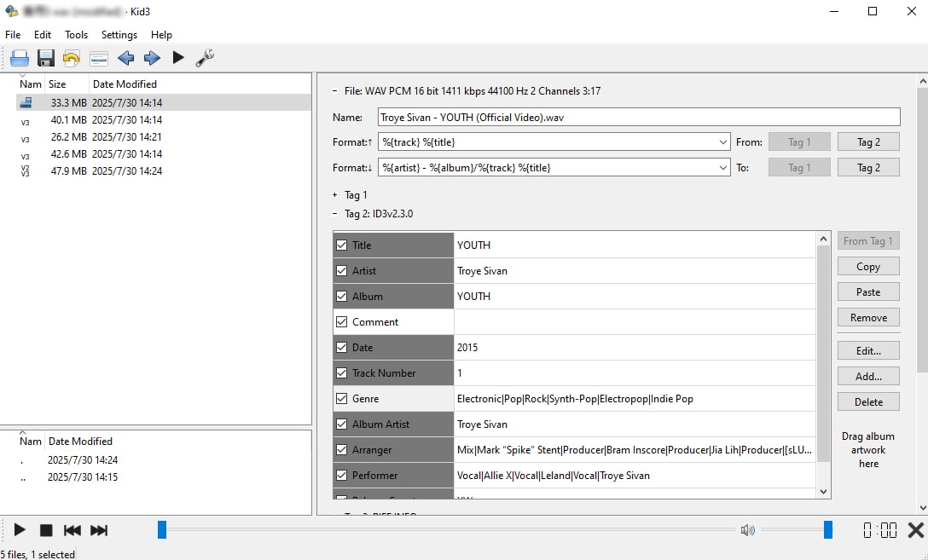Image resolution: width=928 pixels, height=560 pixels.
Task: Toggle the Date field checkbox
Action: click(341, 347)
